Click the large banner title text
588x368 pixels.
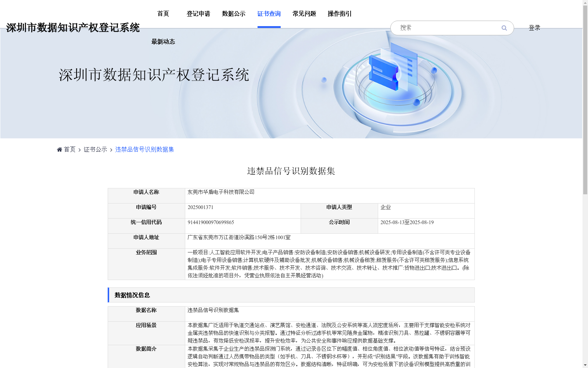coord(154,75)
